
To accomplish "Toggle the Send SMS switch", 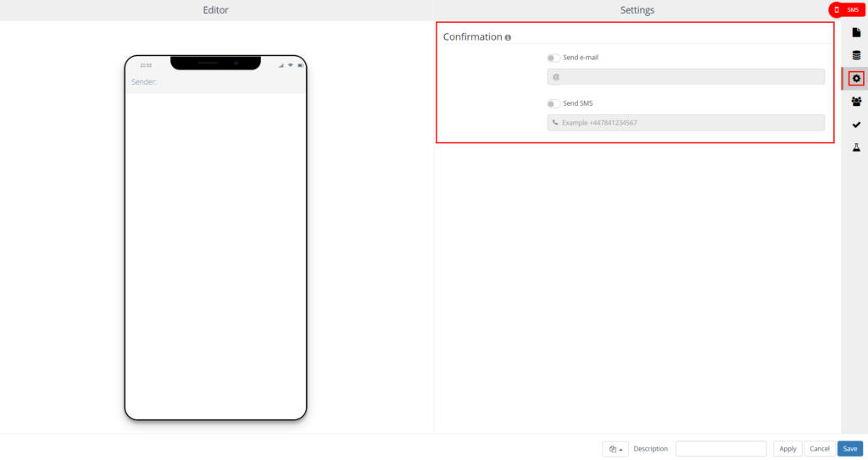I will coord(553,103).
